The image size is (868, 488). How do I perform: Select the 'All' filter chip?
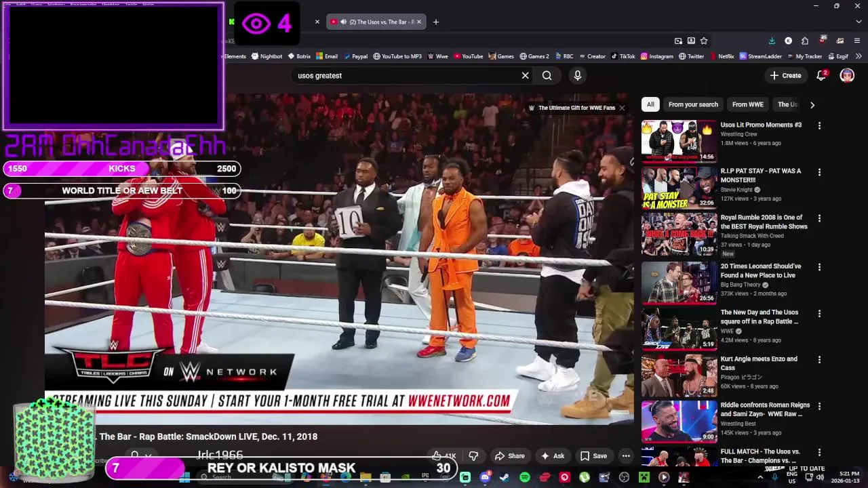point(650,104)
